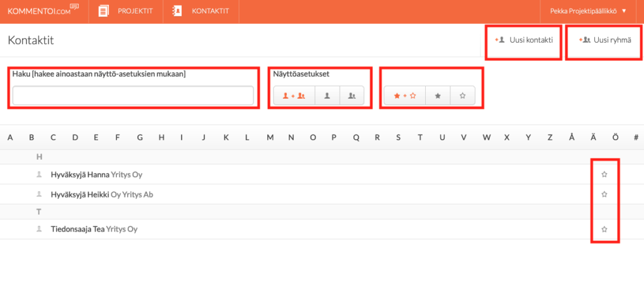
Task: Jump to letter I in alphabet index
Action: click(x=181, y=138)
